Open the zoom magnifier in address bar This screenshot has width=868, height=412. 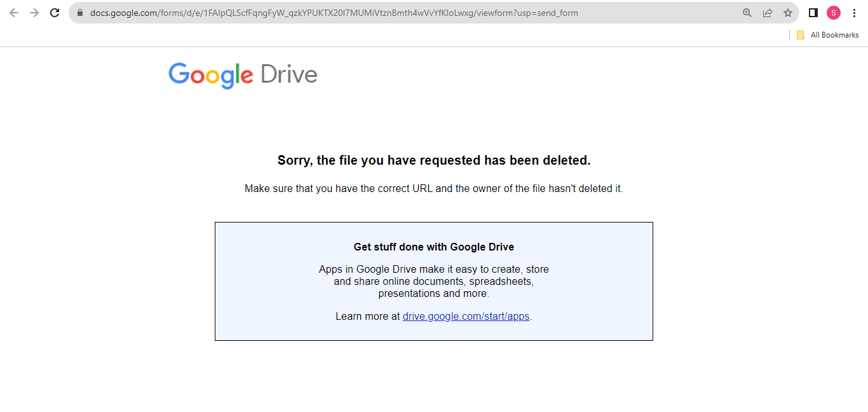(747, 13)
